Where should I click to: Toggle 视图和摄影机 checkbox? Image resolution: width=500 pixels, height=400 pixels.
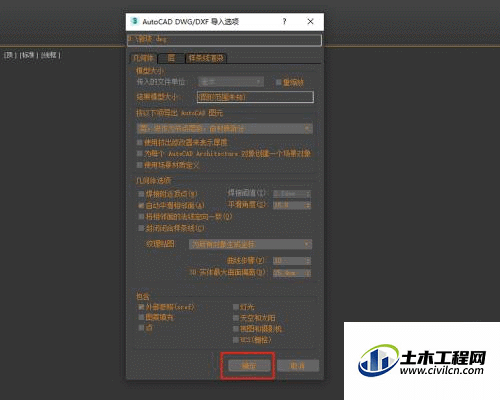point(236,329)
